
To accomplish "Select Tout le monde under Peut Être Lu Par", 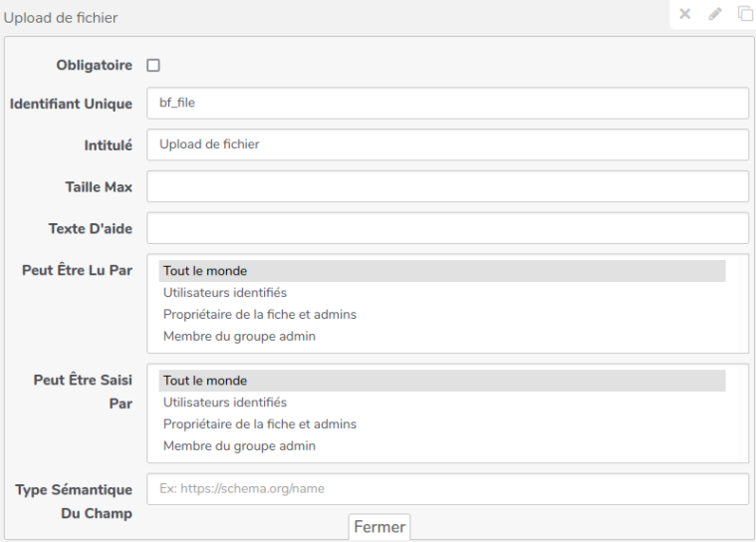I will (442, 271).
